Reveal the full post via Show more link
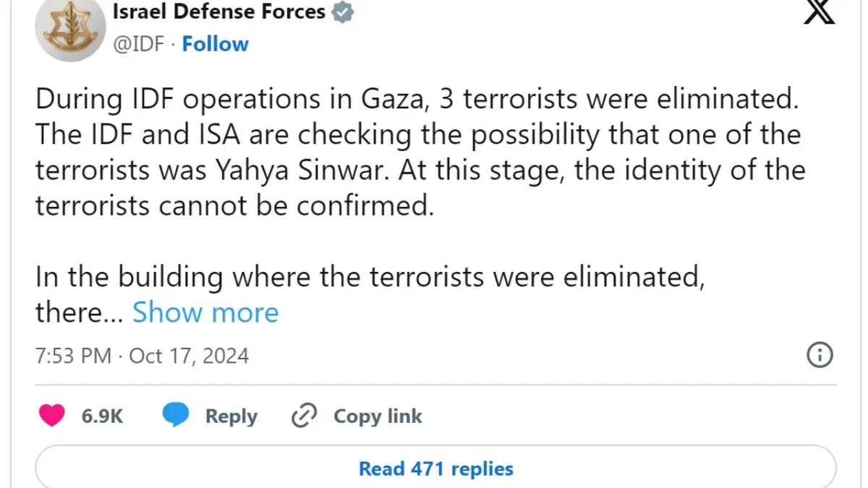This screenshot has height=488, width=868. tap(205, 312)
